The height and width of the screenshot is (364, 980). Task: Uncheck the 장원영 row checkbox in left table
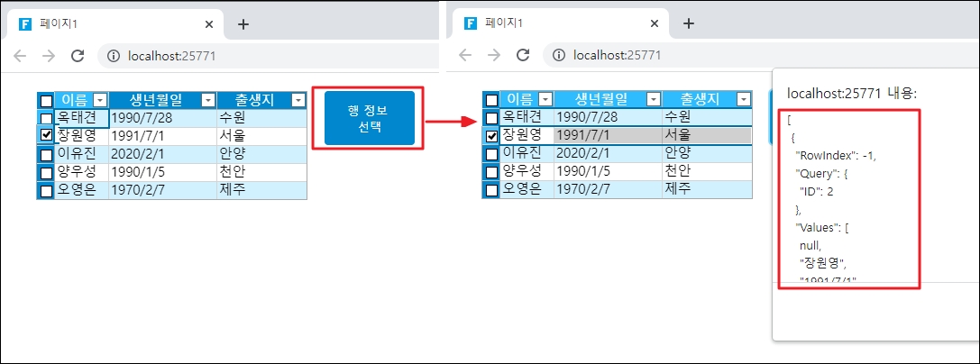[x=46, y=135]
